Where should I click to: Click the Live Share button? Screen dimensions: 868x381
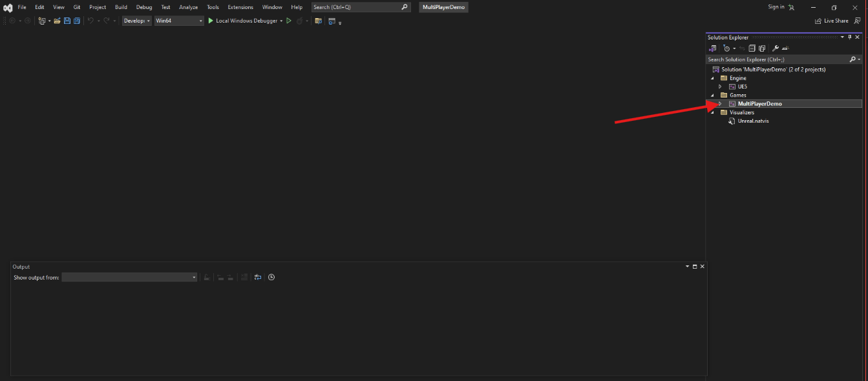tap(832, 21)
